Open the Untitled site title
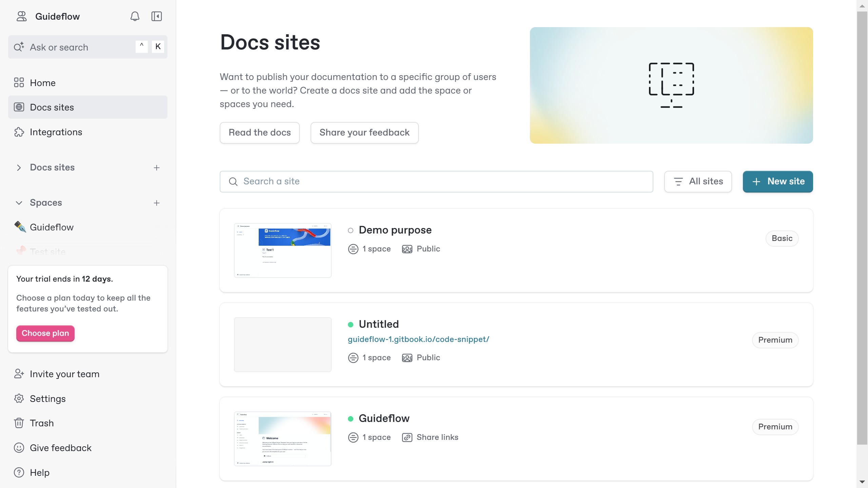This screenshot has height=488, width=868. tap(379, 324)
